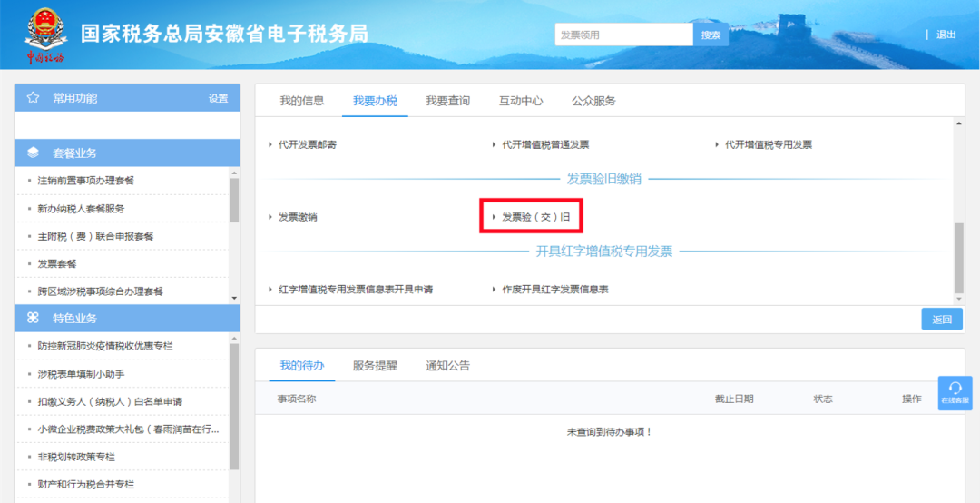
Task: Open 注销前置事项办理套餐
Action: (85, 181)
